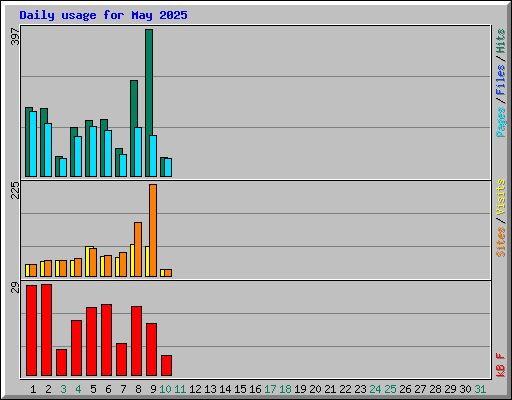Click day 15 on the x-axis
The width and height of the screenshot is (512, 400).
240,389
